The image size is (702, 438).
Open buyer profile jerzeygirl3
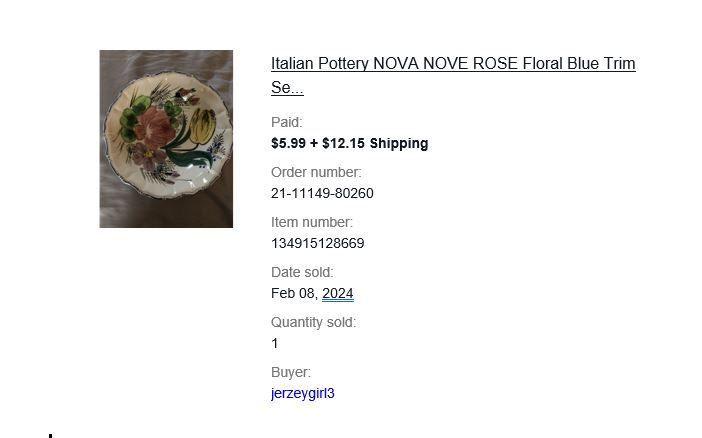303,393
